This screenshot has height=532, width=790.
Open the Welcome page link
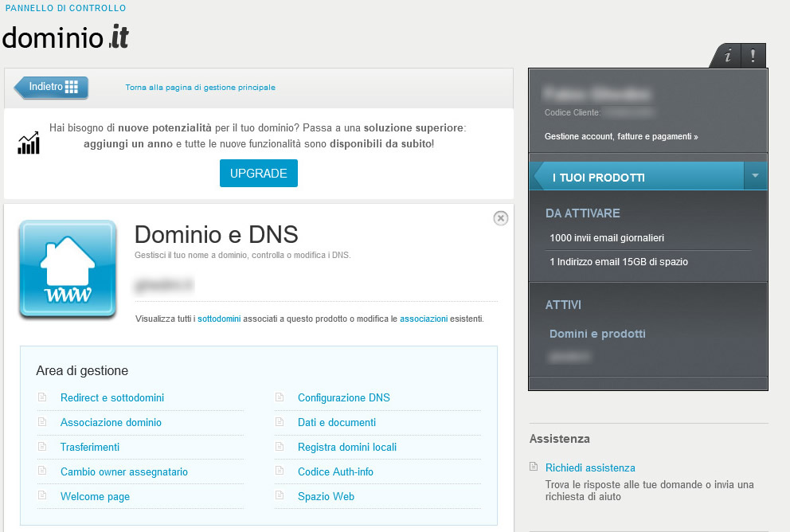[96, 496]
